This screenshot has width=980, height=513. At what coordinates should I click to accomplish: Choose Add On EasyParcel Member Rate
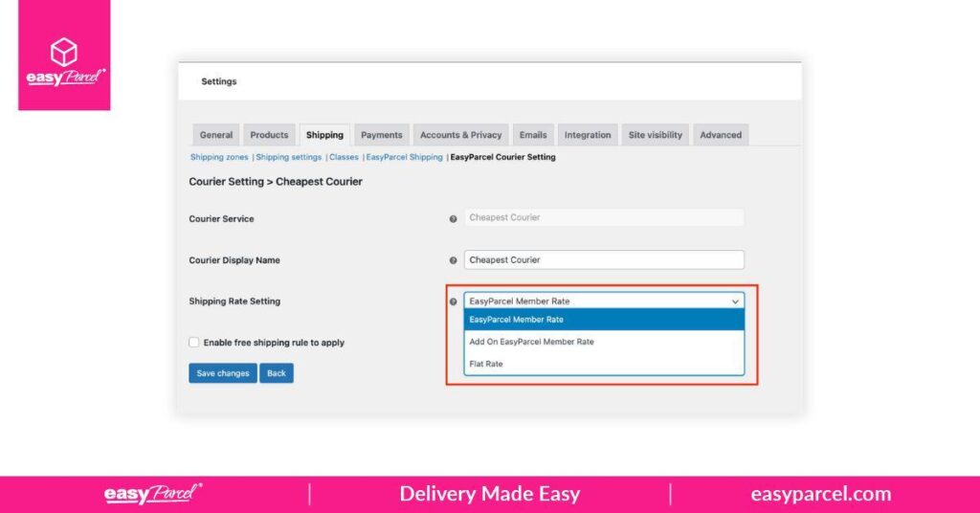click(x=604, y=342)
